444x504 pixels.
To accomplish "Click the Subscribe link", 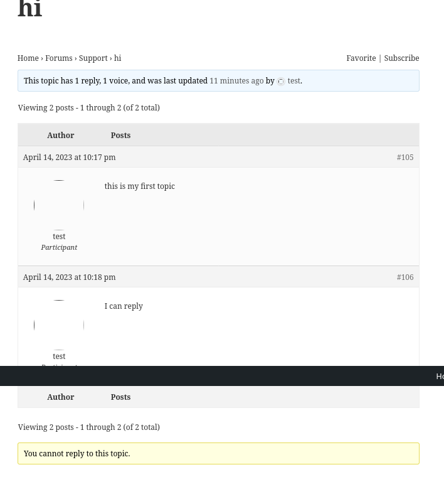I will (401, 58).
